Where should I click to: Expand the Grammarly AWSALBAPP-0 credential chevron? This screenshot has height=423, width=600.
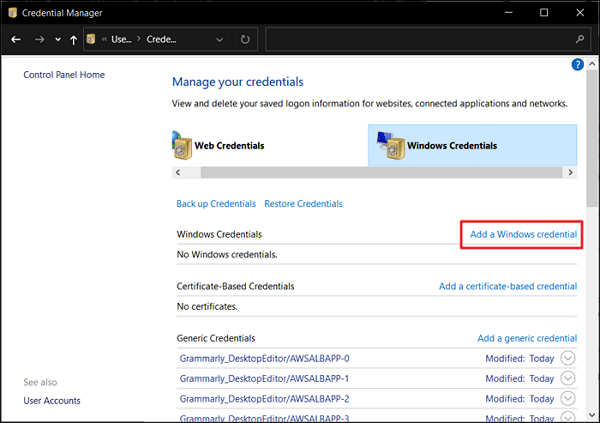tap(568, 358)
